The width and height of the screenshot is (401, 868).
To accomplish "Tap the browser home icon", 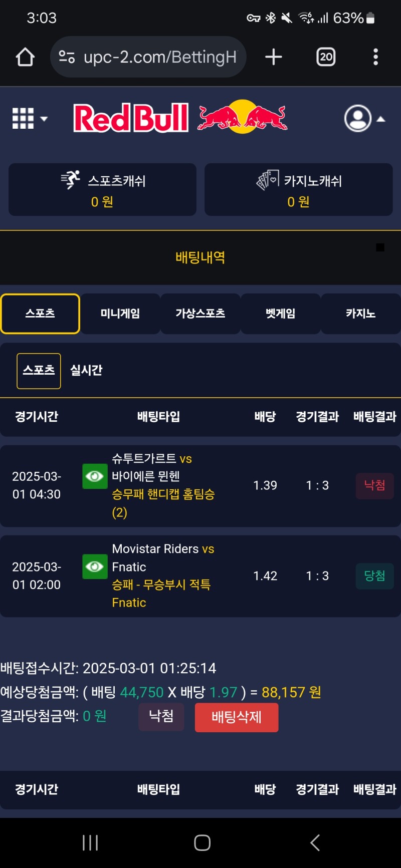I will [x=25, y=57].
